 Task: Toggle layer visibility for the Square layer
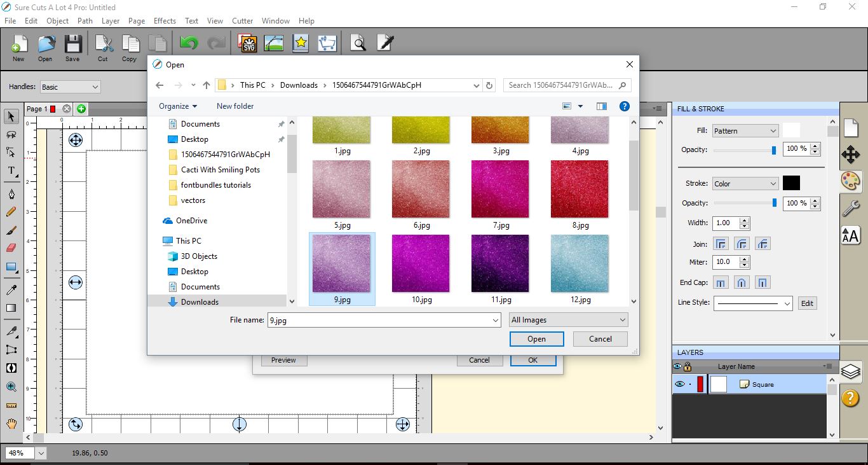tap(679, 384)
